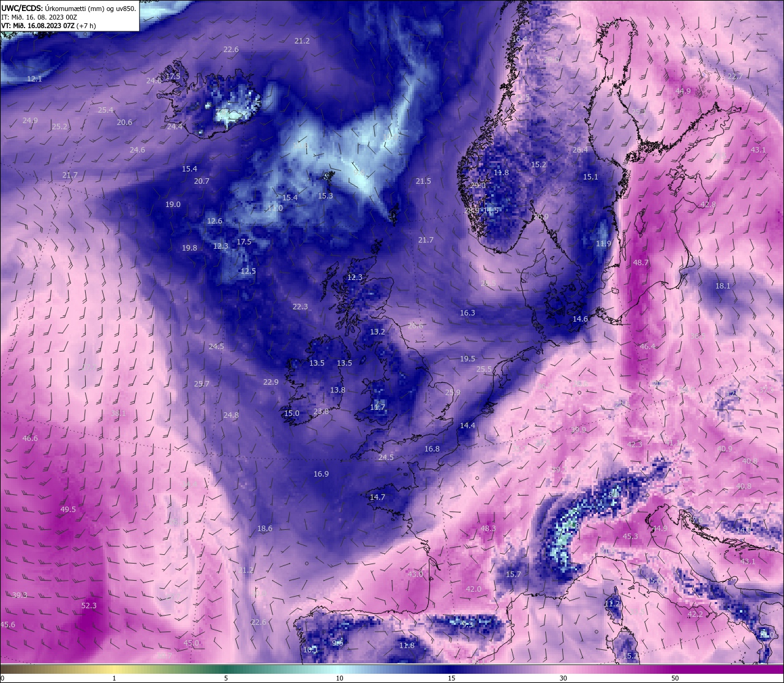Click the 22.9 value on the map

click(x=271, y=382)
